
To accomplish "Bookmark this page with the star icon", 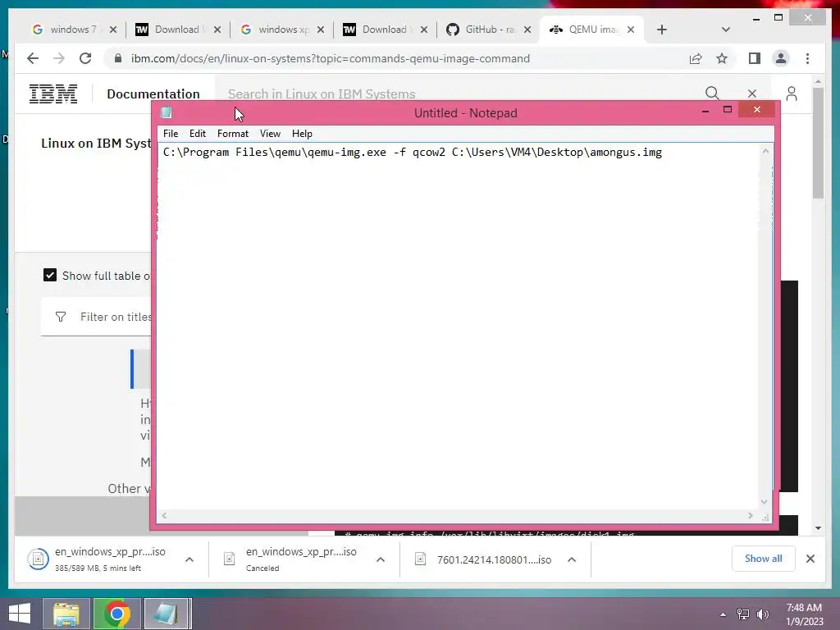I will click(722, 58).
